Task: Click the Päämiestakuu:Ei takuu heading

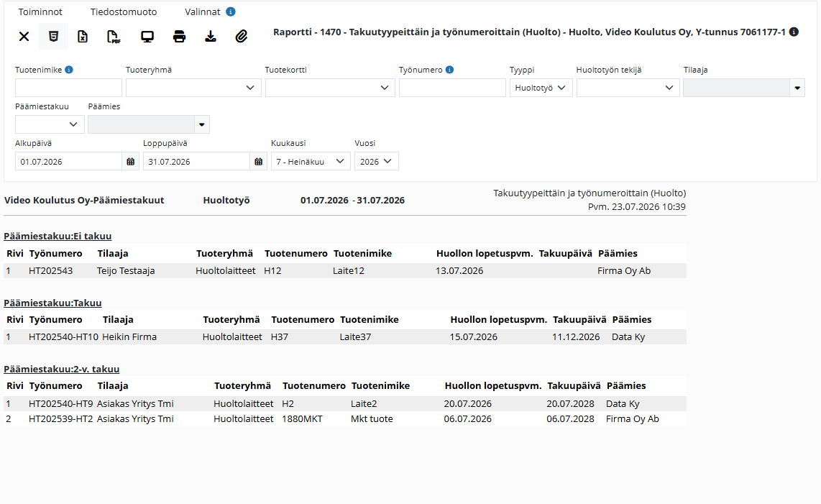Action: tap(58, 237)
